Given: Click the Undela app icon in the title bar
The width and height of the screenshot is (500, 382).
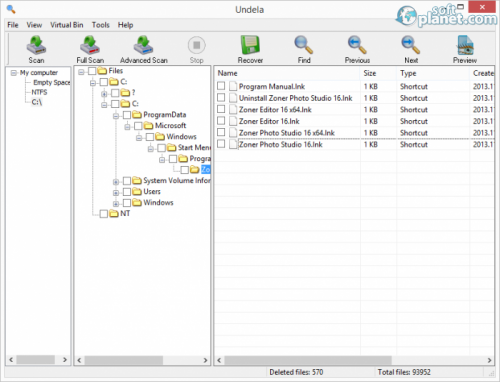Looking at the screenshot, I should (11, 9).
